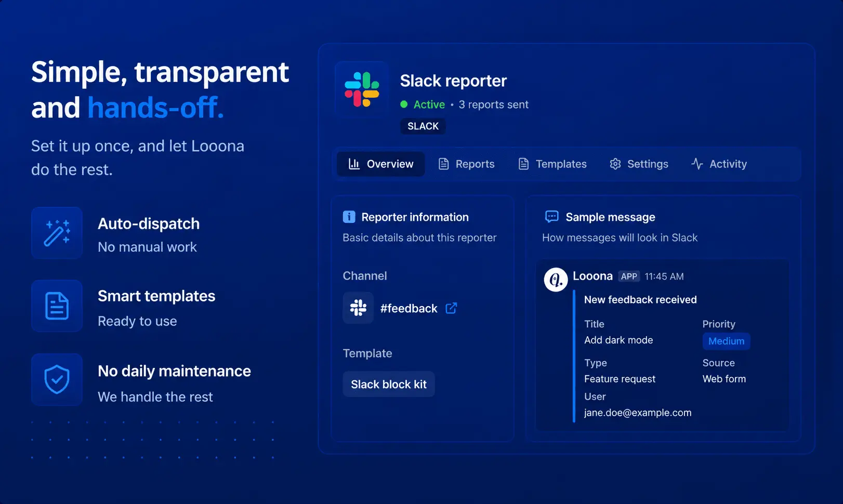Switch to the Reports tab
This screenshot has width=843, height=504.
[x=466, y=164]
